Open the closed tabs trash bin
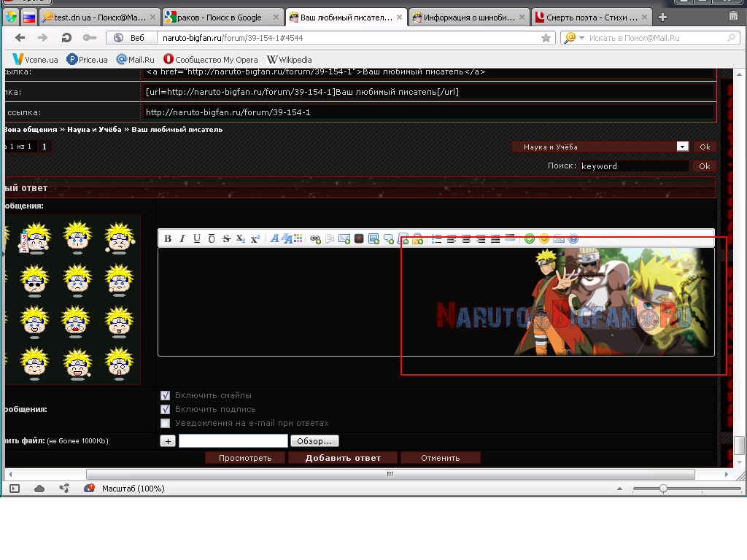The image size is (747, 560). [733, 17]
